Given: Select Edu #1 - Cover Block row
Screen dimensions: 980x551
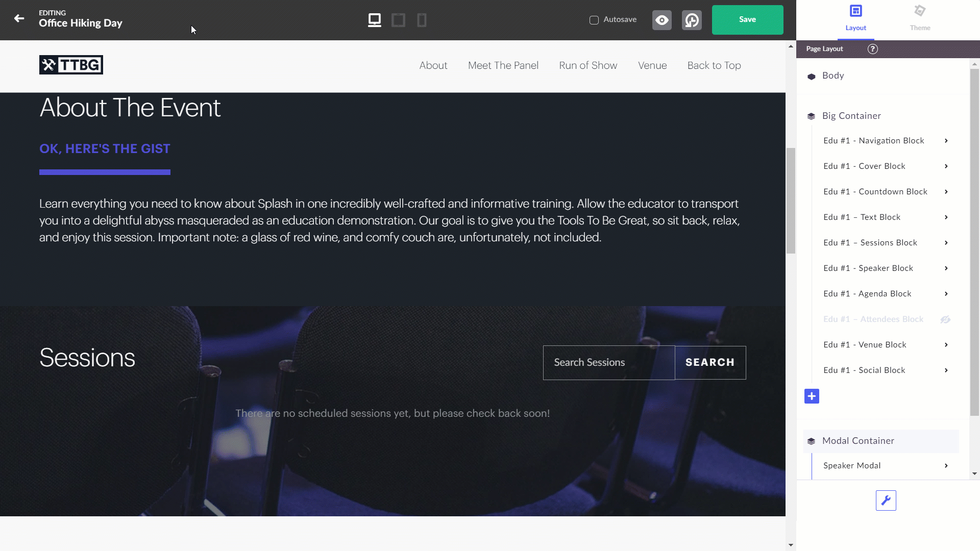Looking at the screenshot, I should pyautogui.click(x=886, y=166).
